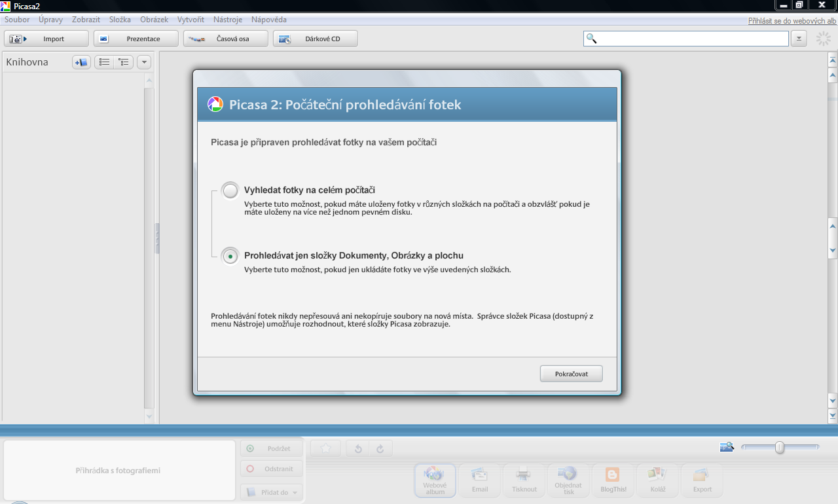Screen dimensions: 838x504
Task: Click the Export icon
Action: point(702,480)
